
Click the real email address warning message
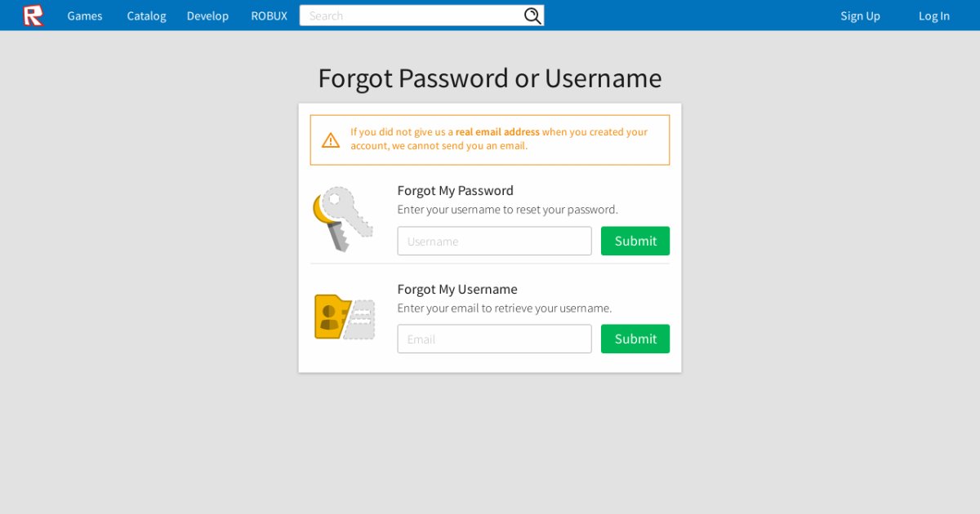tap(498, 139)
